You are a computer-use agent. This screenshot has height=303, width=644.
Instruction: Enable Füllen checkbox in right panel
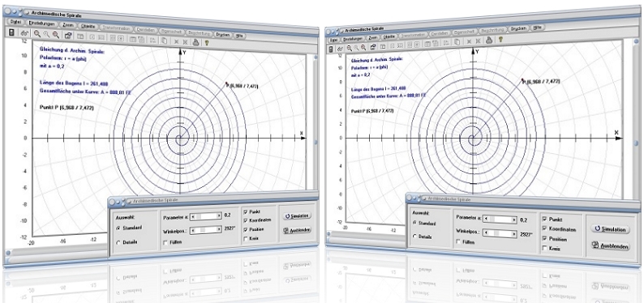click(x=459, y=242)
